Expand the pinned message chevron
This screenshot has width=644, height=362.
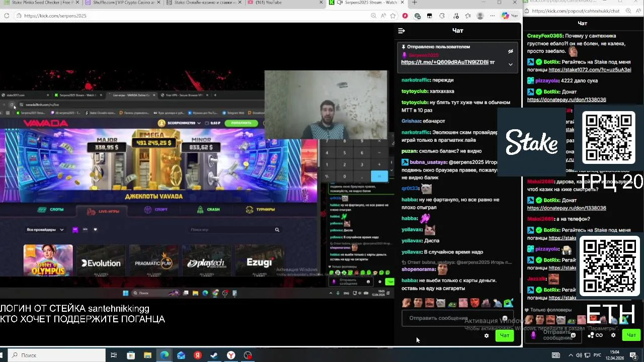(x=510, y=64)
